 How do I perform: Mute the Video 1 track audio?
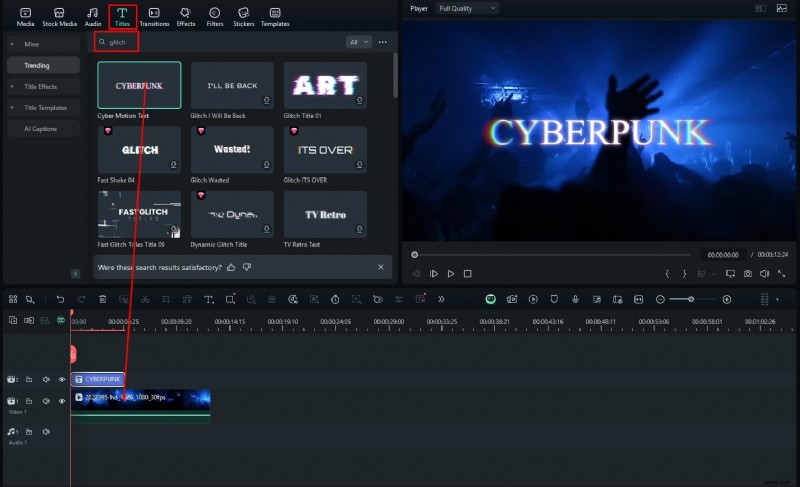(x=46, y=401)
